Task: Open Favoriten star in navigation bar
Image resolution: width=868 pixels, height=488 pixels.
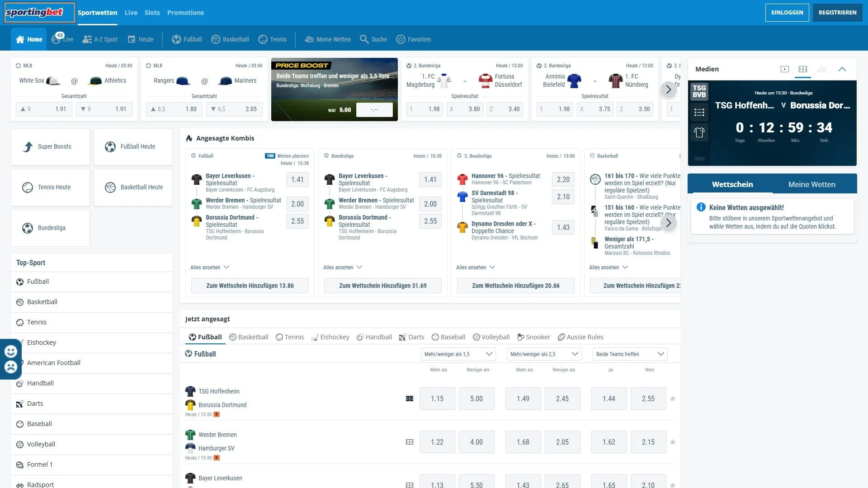Action: click(414, 39)
